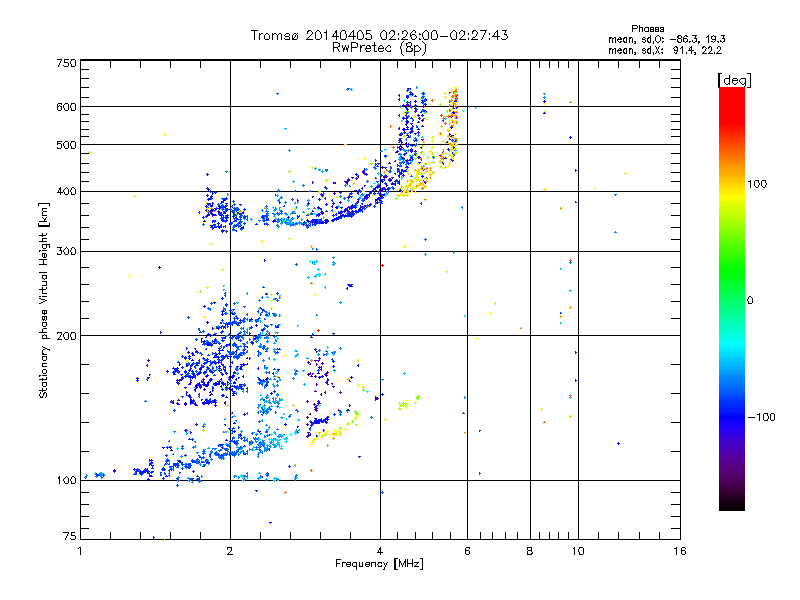
Task: Click the colorbar tick label '-100'
Action: click(x=762, y=417)
